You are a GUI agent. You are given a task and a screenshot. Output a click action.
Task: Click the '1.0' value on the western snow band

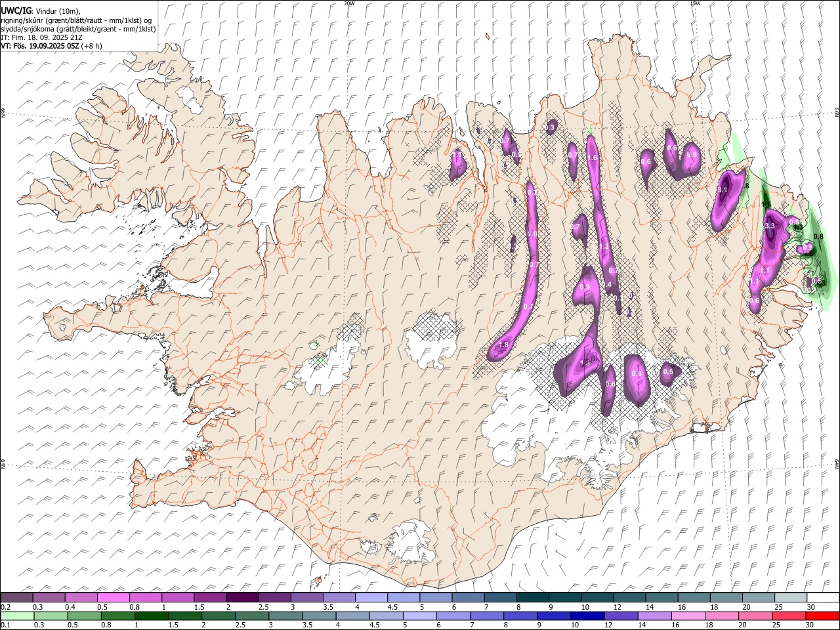click(x=532, y=234)
